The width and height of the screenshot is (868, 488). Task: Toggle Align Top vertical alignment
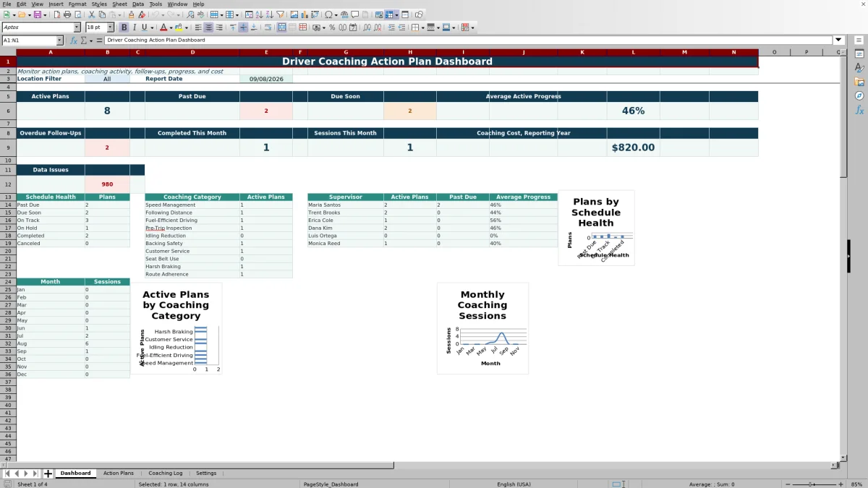[x=232, y=27]
